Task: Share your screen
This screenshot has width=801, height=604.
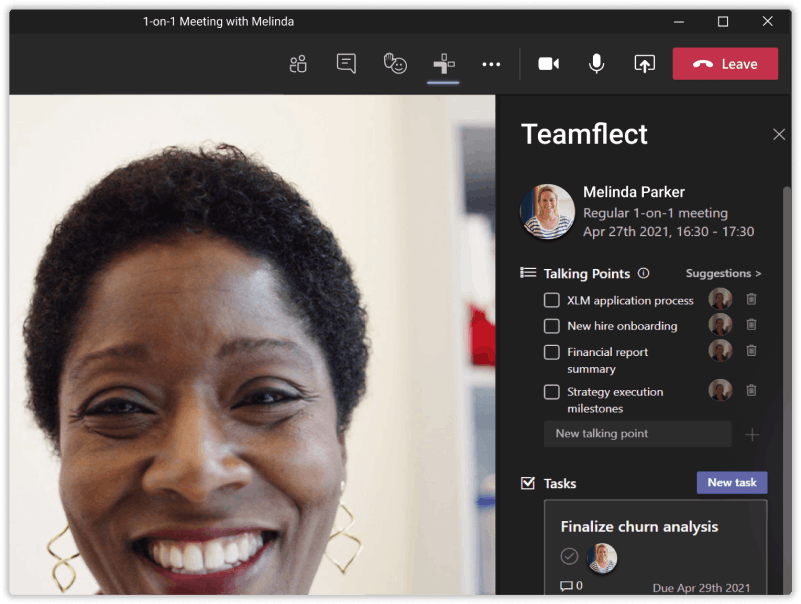Action: point(643,63)
